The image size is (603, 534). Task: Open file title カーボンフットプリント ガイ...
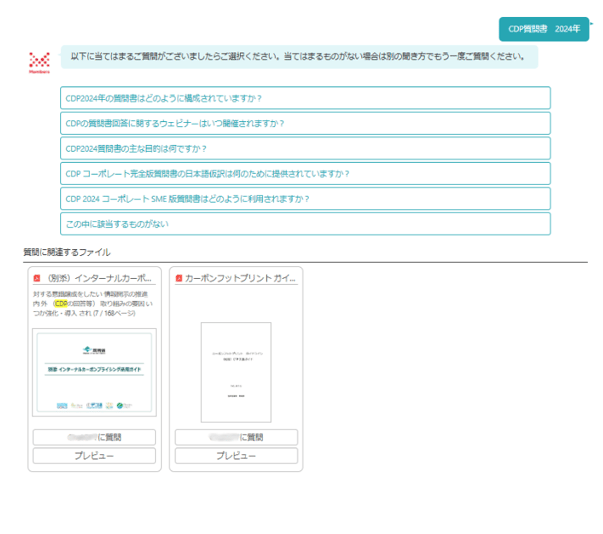(240, 278)
